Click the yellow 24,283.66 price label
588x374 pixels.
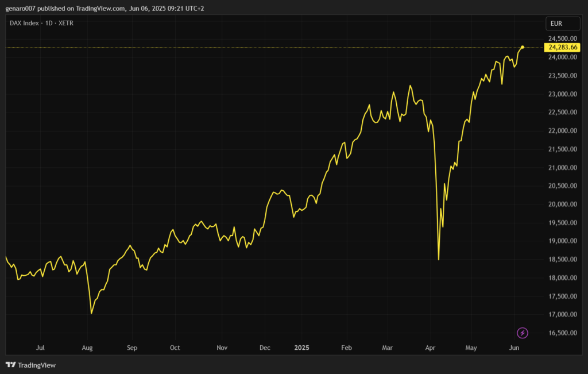(x=563, y=47)
